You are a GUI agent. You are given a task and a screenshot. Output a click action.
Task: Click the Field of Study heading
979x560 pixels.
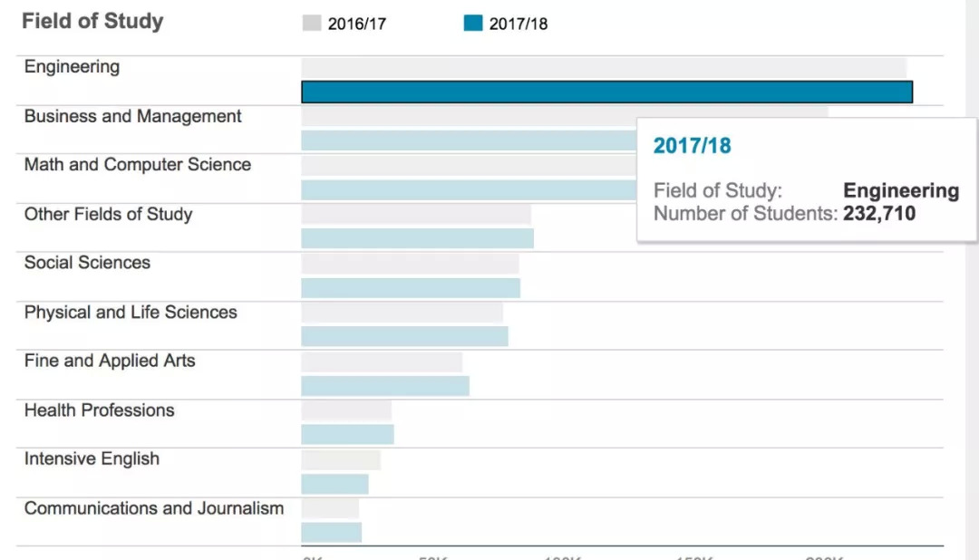92,22
